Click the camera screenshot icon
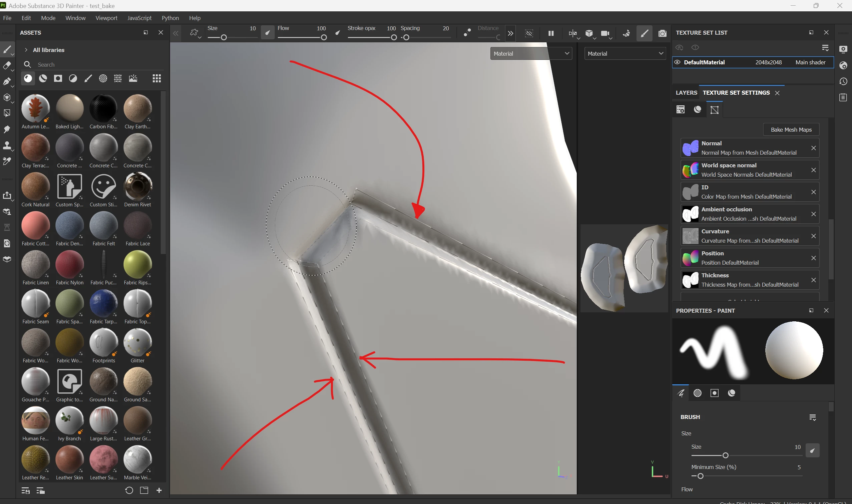Screen dimensions: 852x504 [662, 33]
